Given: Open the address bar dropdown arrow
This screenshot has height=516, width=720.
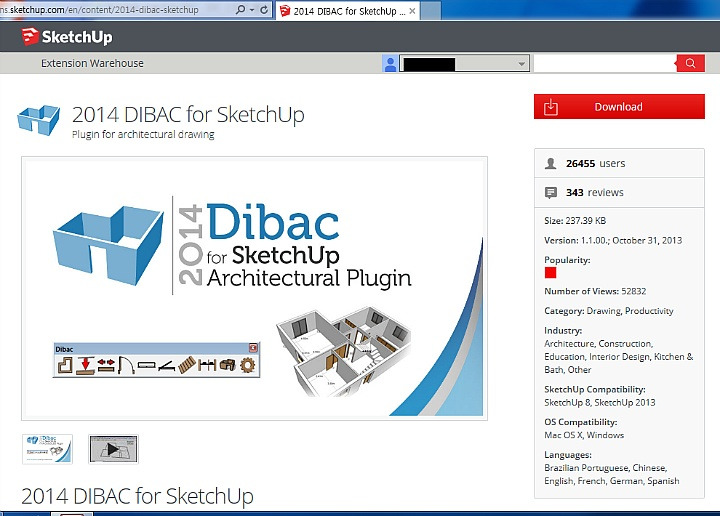Looking at the screenshot, I should 252,10.
